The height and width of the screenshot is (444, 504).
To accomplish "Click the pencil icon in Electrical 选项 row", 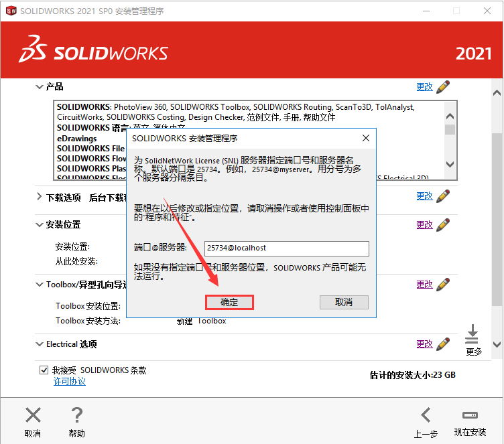I will tap(443, 344).
